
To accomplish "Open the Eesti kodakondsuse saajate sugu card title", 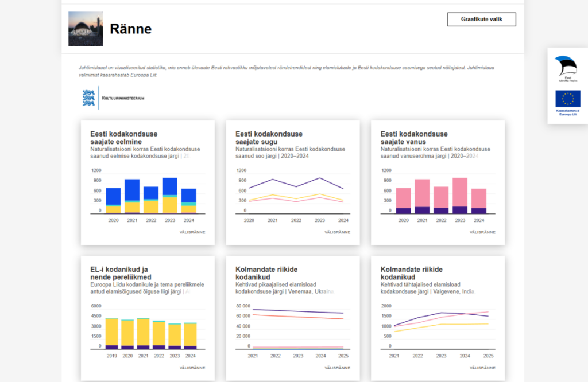I will (269, 138).
